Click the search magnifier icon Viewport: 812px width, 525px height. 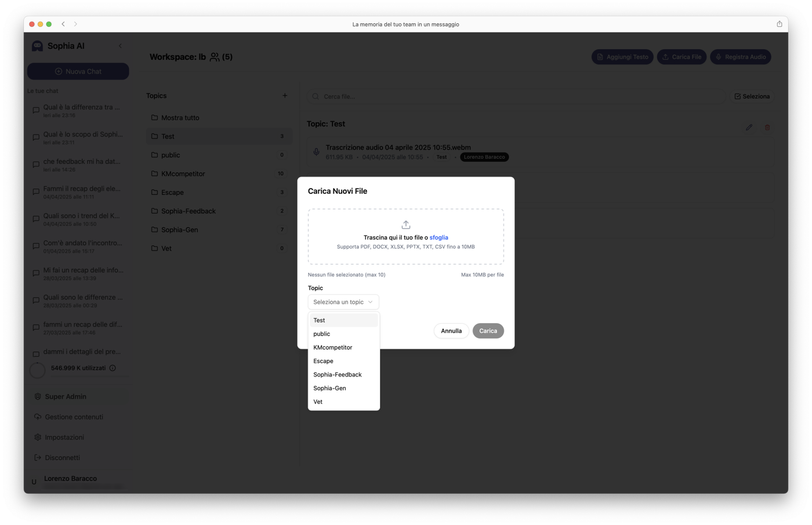point(316,96)
